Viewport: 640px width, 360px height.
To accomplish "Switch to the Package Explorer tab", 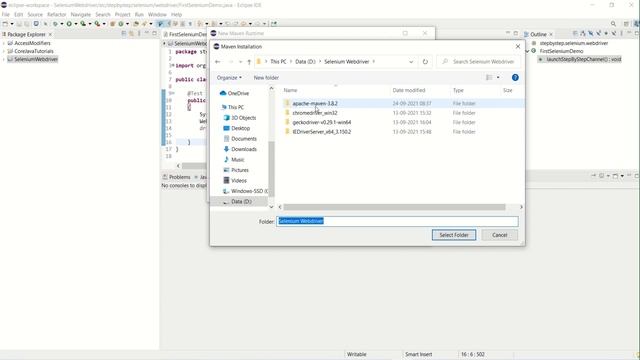I will [x=27, y=34].
